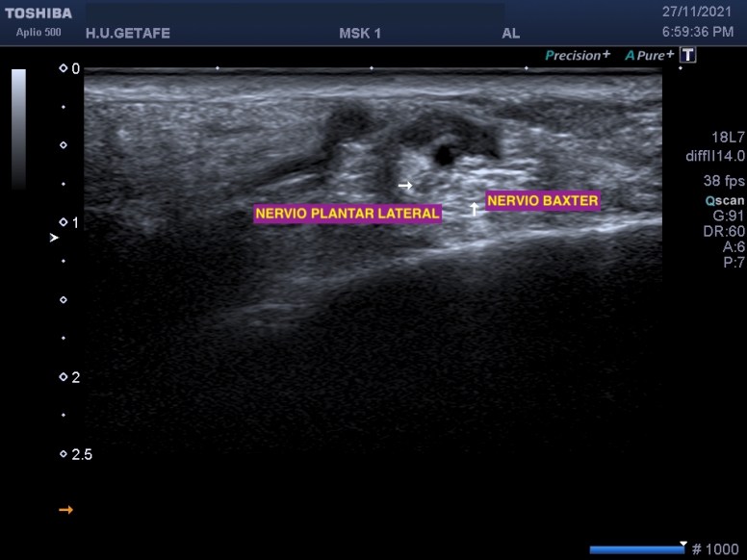Click the white arrow pointing to plantar nerve

(x=405, y=185)
